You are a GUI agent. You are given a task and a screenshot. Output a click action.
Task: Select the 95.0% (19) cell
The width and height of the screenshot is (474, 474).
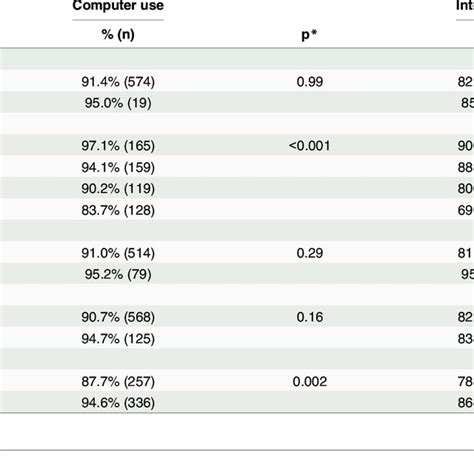(118, 103)
